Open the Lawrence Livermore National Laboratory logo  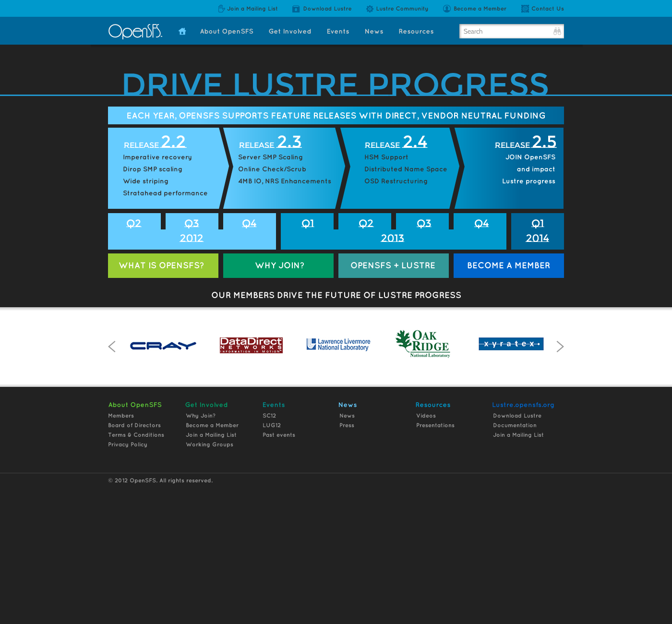click(x=338, y=344)
